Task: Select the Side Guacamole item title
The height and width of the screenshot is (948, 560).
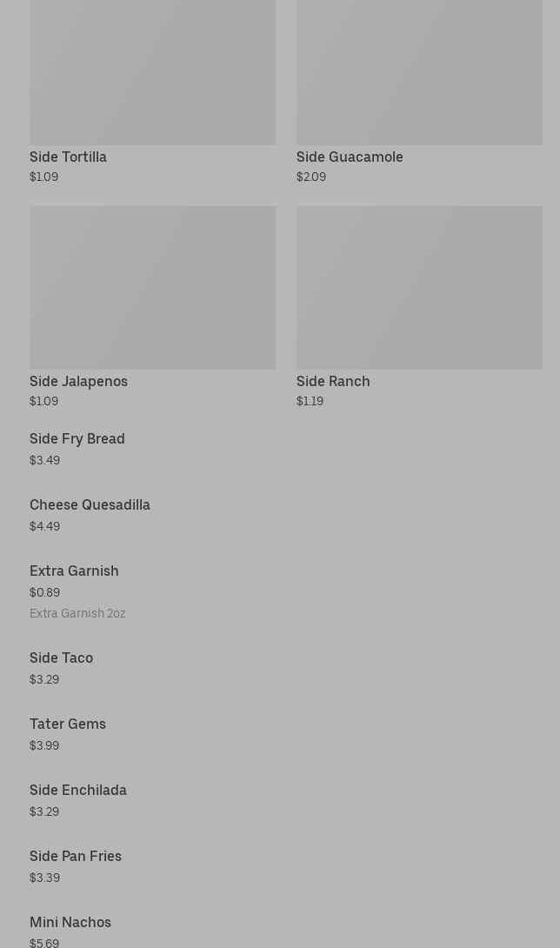Action: [x=350, y=157]
